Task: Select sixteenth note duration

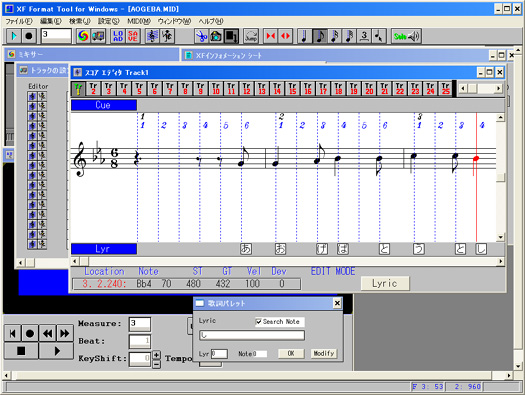Action: [x=334, y=36]
